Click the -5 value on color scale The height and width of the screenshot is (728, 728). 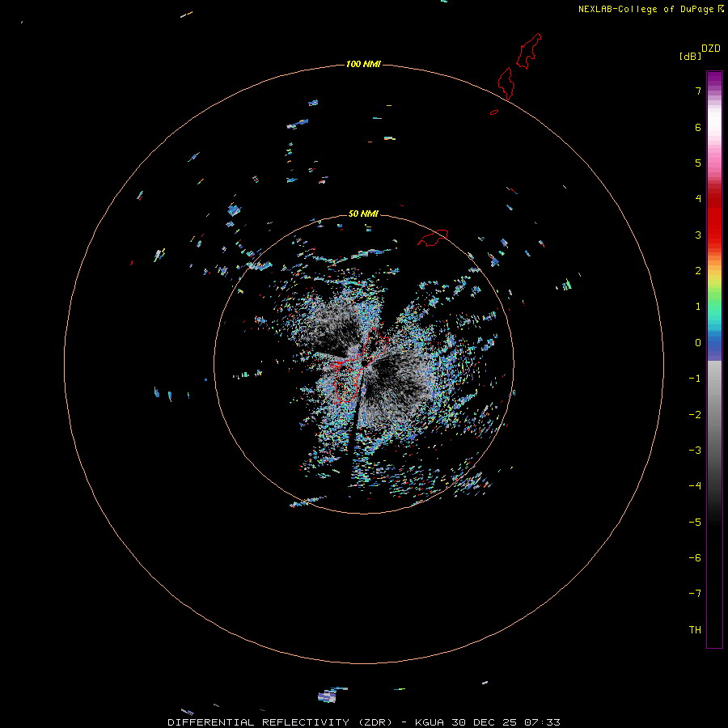tap(695, 523)
